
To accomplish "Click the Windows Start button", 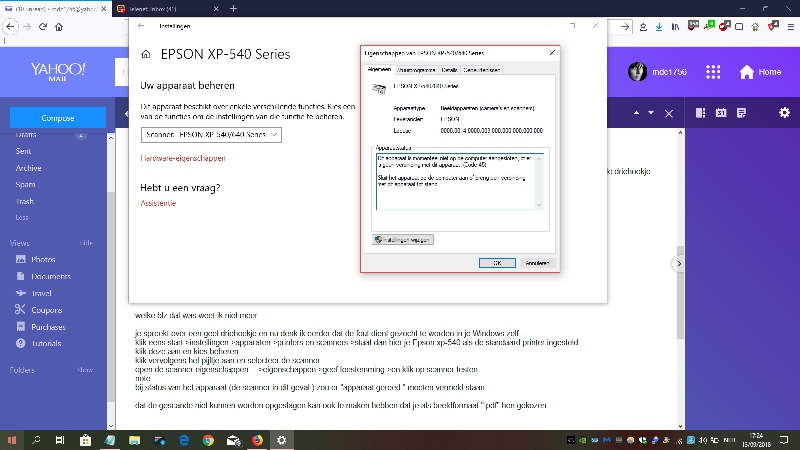I will point(12,440).
